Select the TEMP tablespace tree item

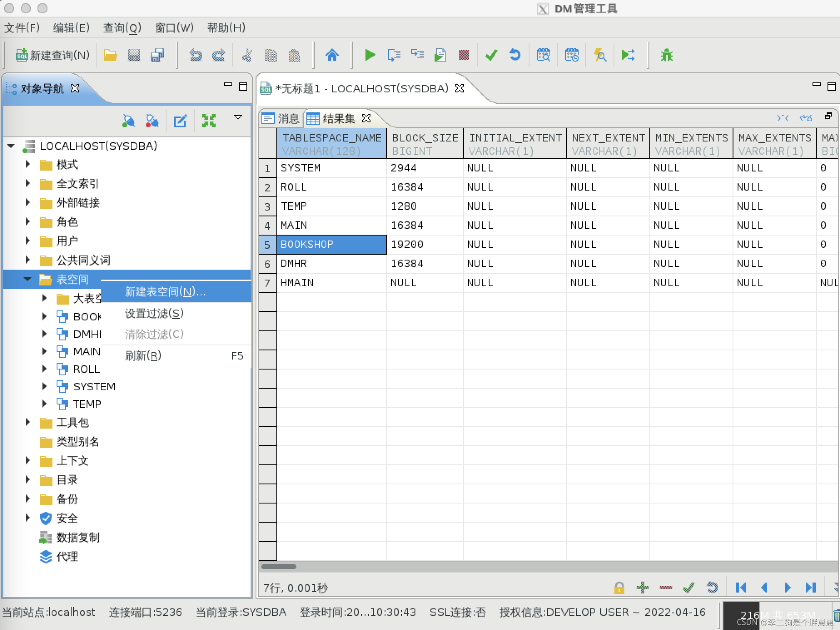(x=79, y=404)
